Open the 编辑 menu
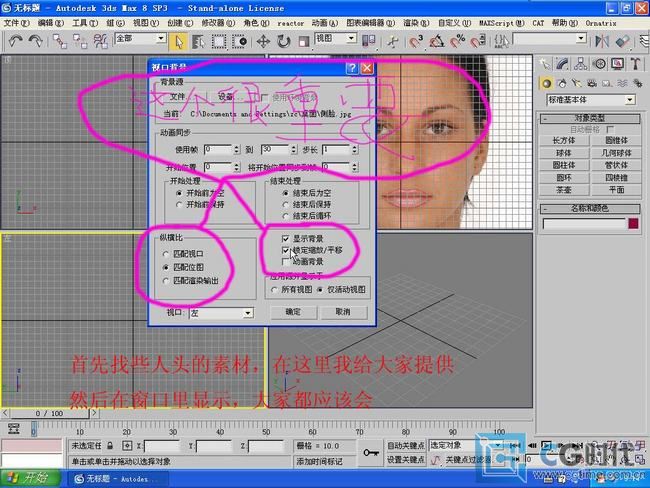 click(x=51, y=23)
